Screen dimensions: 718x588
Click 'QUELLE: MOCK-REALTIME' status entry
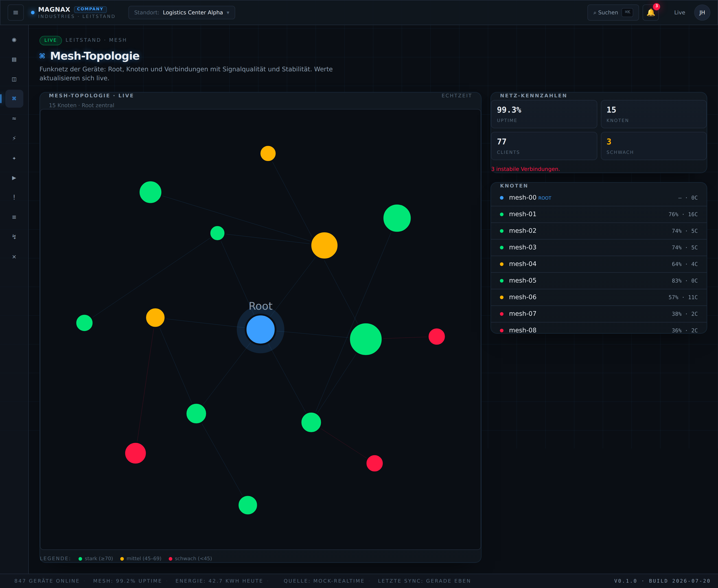(324, 581)
